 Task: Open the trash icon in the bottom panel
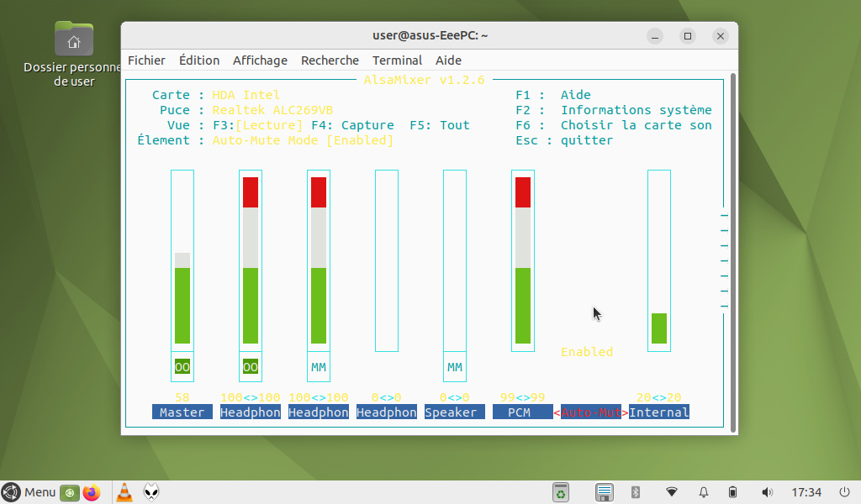coord(560,492)
